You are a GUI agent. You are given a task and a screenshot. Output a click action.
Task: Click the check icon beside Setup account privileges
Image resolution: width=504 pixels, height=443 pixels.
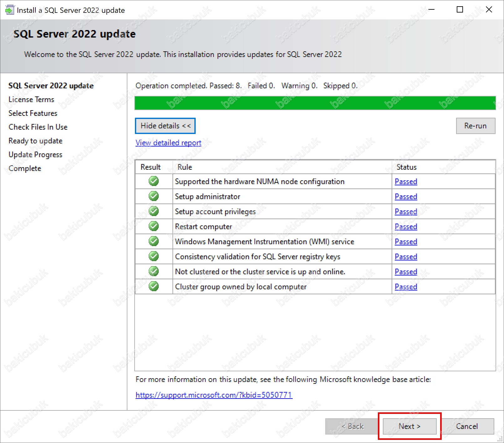pyautogui.click(x=154, y=211)
